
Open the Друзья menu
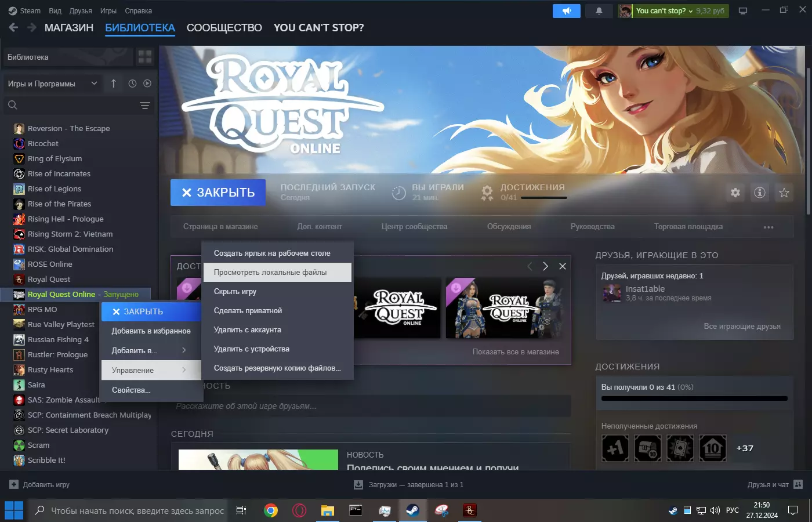click(81, 10)
